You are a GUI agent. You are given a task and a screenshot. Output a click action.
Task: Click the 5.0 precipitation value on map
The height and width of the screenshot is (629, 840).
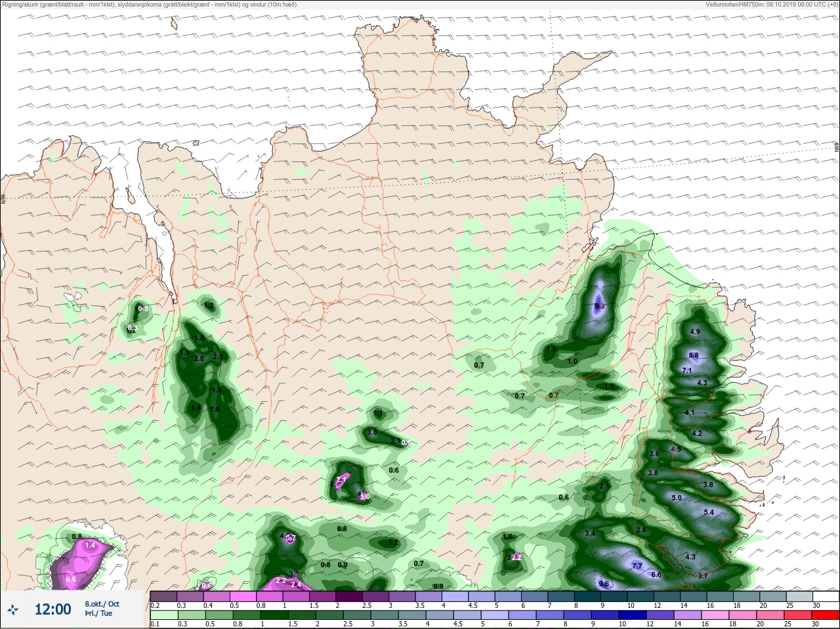pyautogui.click(x=677, y=498)
